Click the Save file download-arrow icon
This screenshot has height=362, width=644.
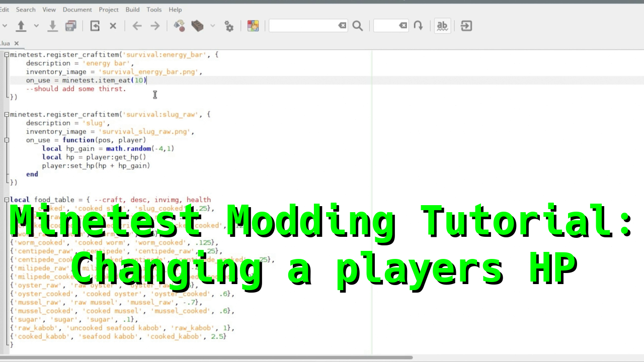52,26
